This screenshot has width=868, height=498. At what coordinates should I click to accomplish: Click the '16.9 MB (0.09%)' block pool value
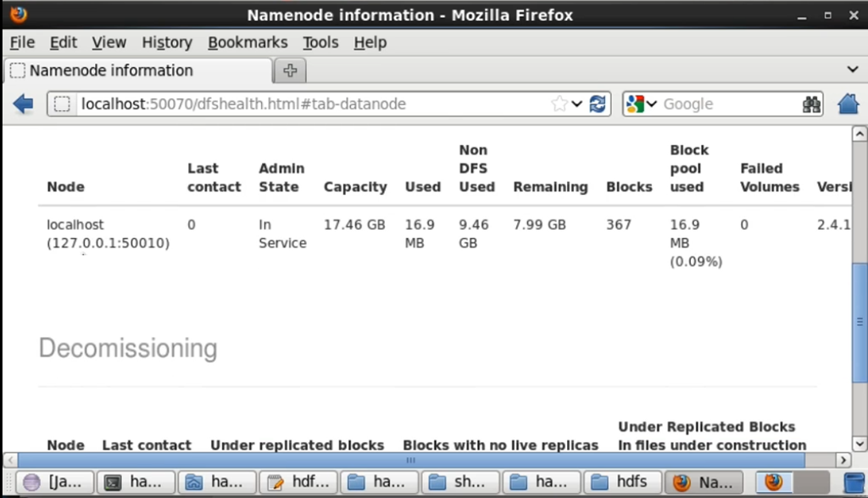(696, 243)
